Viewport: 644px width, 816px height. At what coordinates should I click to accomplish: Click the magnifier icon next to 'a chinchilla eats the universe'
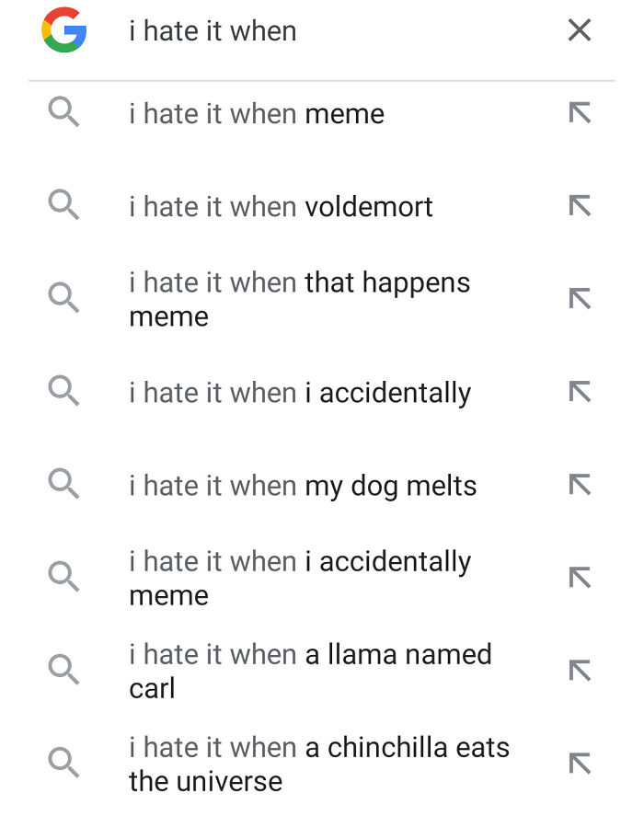pos(63,764)
